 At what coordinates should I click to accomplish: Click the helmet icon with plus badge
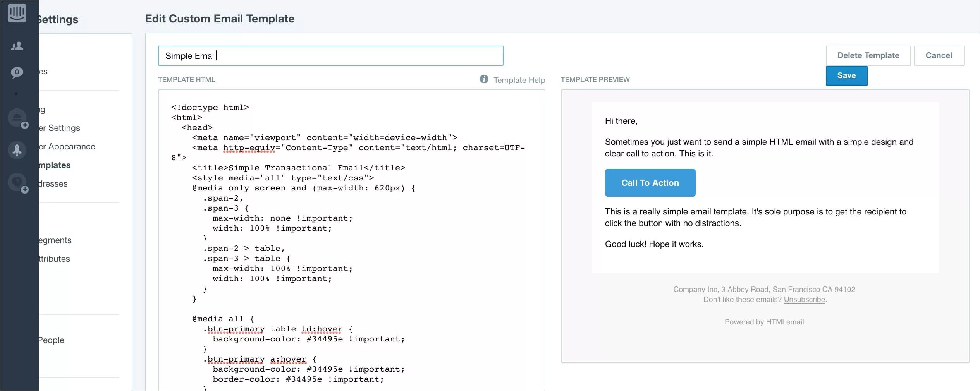point(18,118)
